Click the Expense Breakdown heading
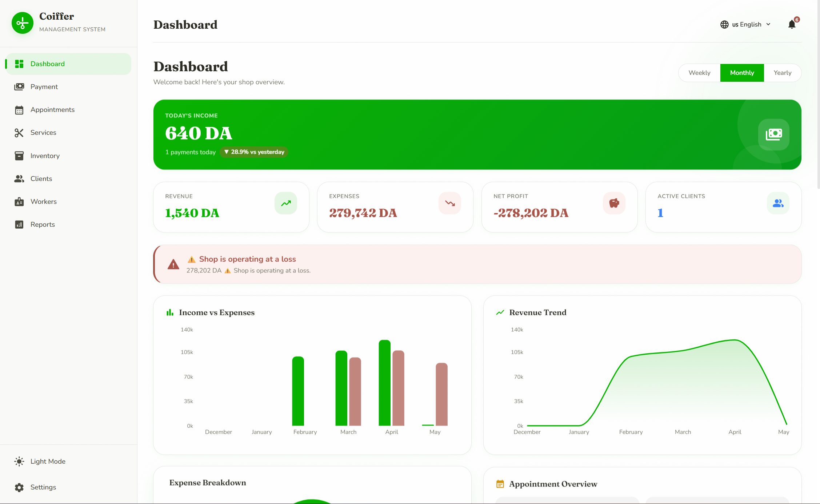This screenshot has height=504, width=820. [208, 483]
